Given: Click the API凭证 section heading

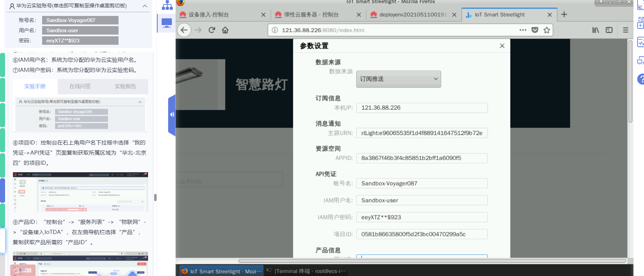Looking at the screenshot, I should [x=326, y=174].
